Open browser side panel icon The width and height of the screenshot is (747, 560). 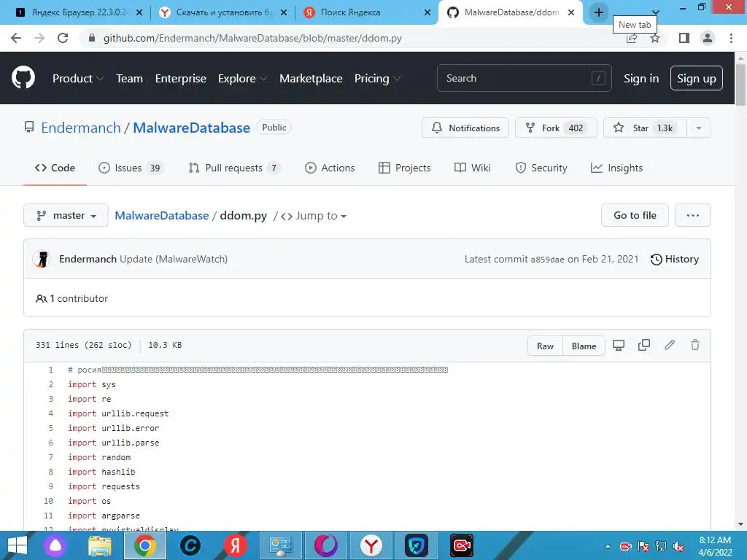click(684, 38)
